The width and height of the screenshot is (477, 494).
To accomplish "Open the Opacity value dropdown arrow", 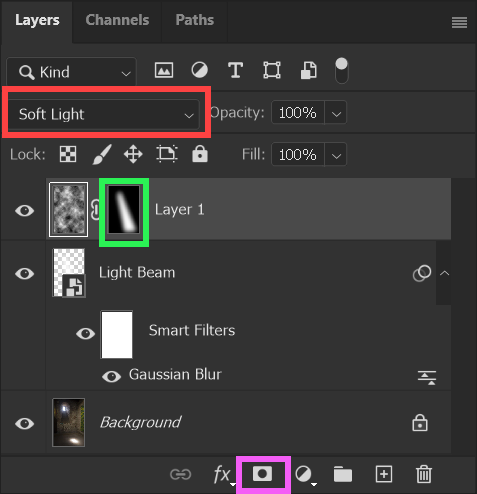I will tap(336, 113).
